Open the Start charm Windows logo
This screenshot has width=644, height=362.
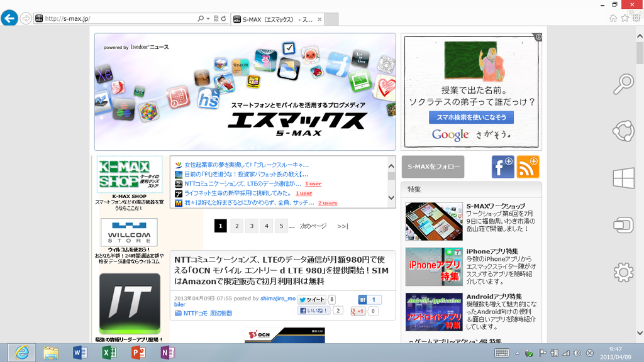tap(623, 178)
